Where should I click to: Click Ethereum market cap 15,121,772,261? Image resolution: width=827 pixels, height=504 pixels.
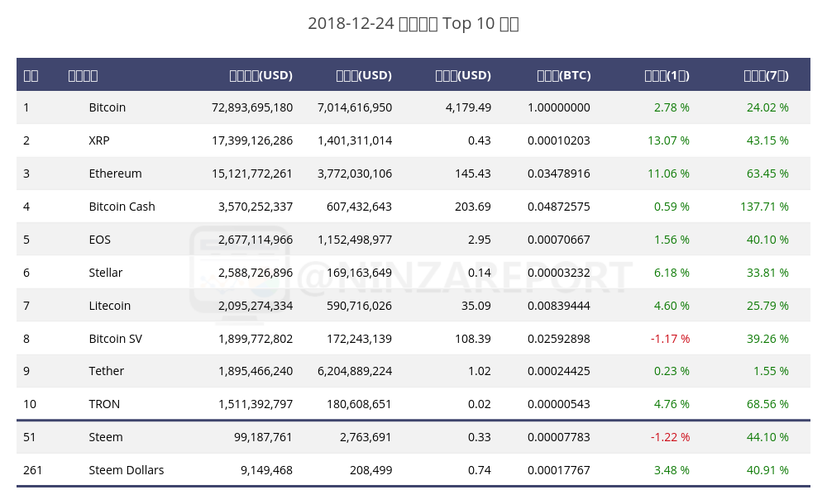click(252, 174)
